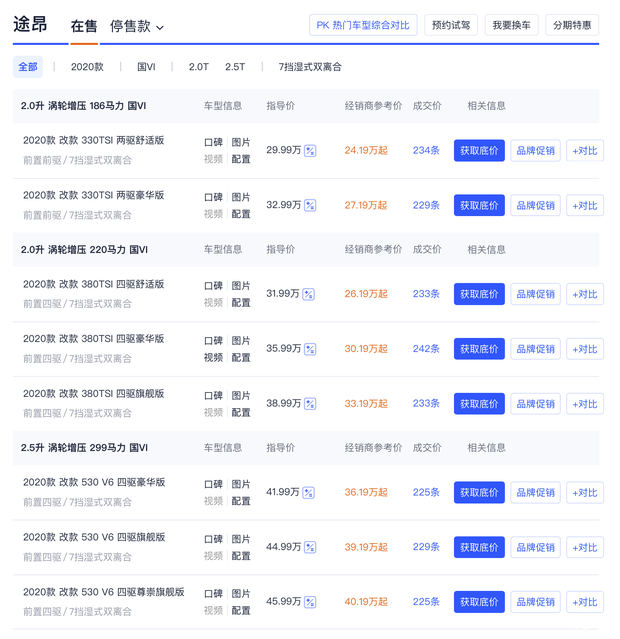The width and height of the screenshot is (620, 639).
Task: Open 配置 for 380TSI 四驱舒适版
Action: (241, 303)
